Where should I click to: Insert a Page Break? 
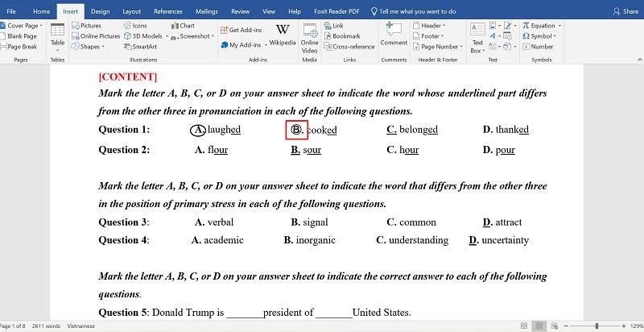(19, 47)
